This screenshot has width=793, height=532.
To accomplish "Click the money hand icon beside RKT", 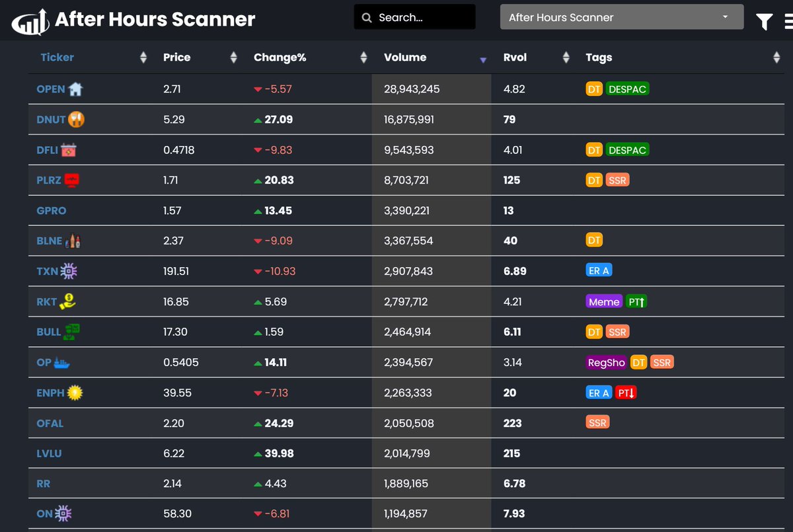I will point(67,301).
